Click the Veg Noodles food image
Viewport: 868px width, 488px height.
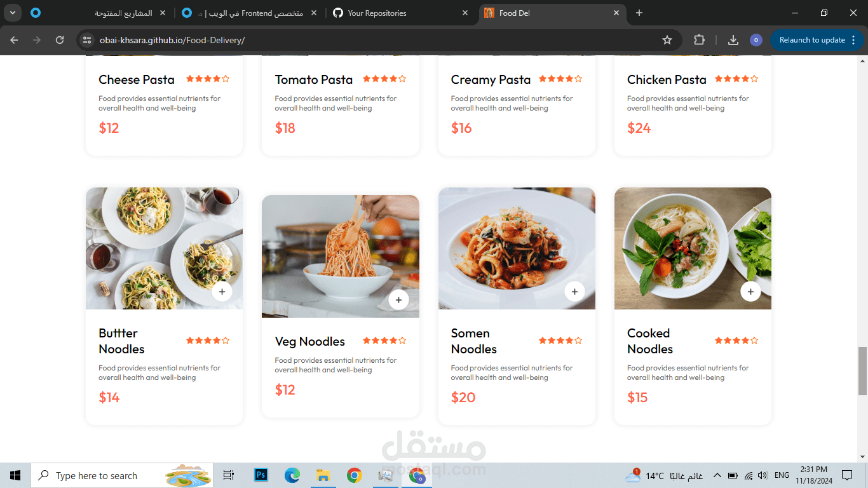(341, 256)
